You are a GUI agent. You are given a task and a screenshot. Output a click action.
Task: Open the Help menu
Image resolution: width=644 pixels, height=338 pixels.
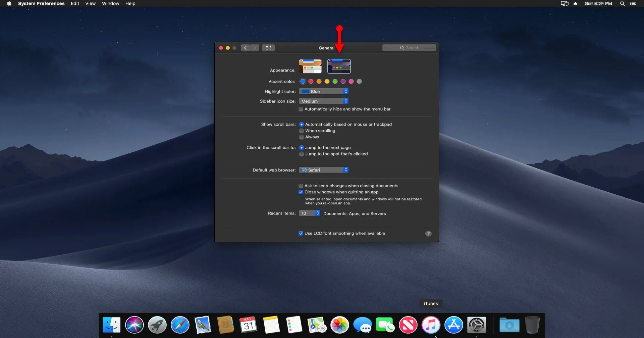[130, 3]
